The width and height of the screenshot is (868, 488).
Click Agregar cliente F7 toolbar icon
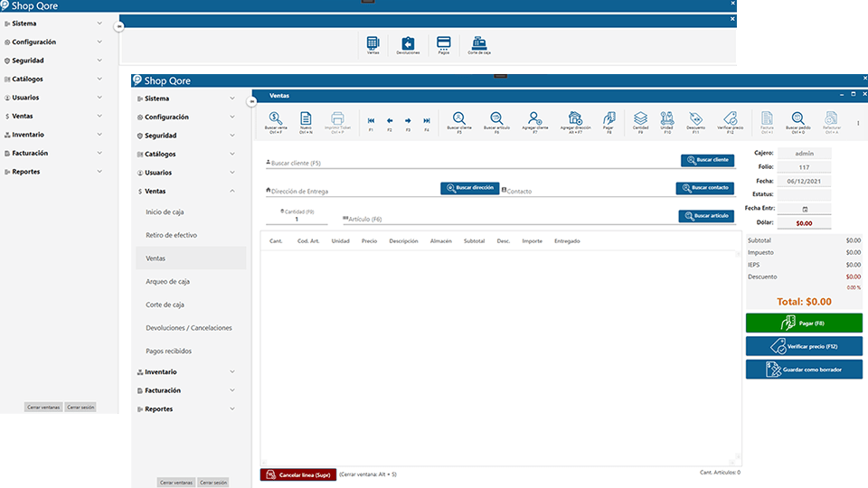[534, 122]
